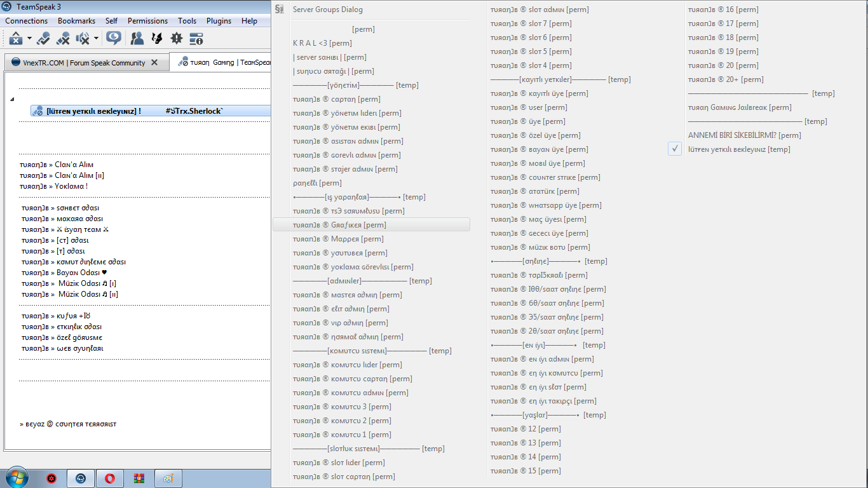The image size is (868, 488).
Task: Uncheck the lütfen yetkili bekleyiniz [temp] group checkmark
Action: coord(675,149)
